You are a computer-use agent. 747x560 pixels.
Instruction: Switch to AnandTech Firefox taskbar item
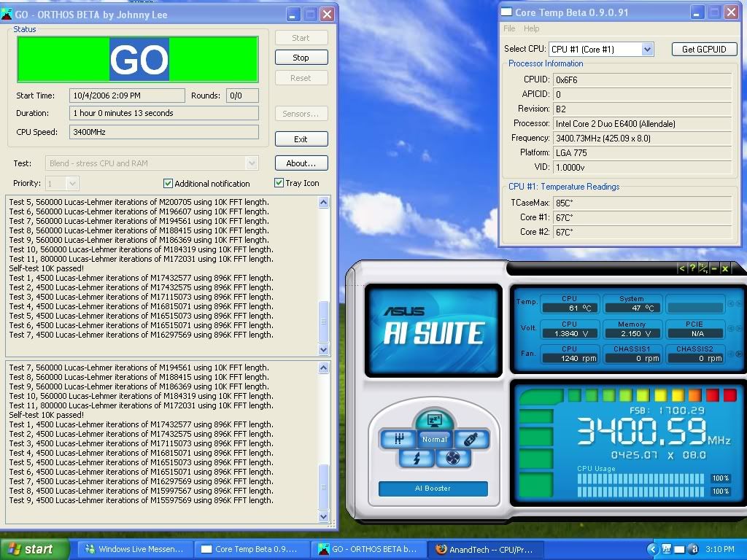485,549
